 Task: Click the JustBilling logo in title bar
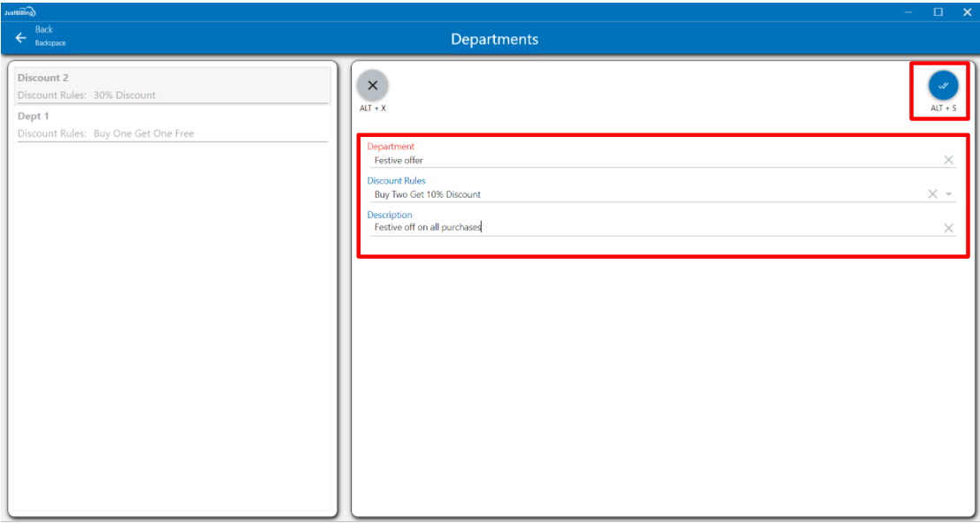click(x=19, y=11)
